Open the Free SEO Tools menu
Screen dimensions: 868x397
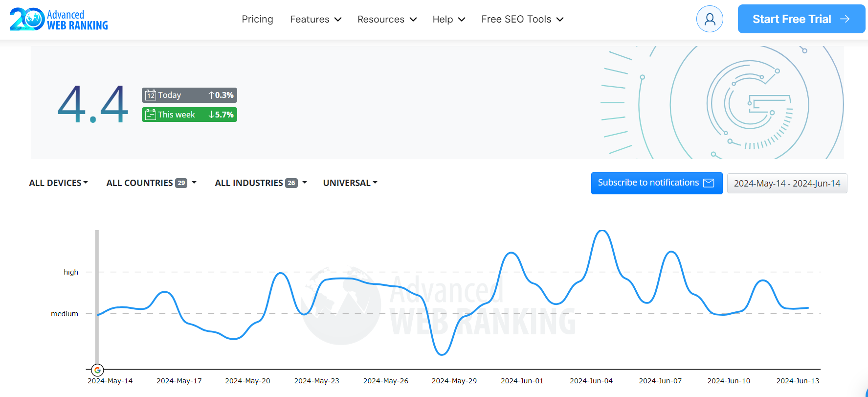click(522, 19)
